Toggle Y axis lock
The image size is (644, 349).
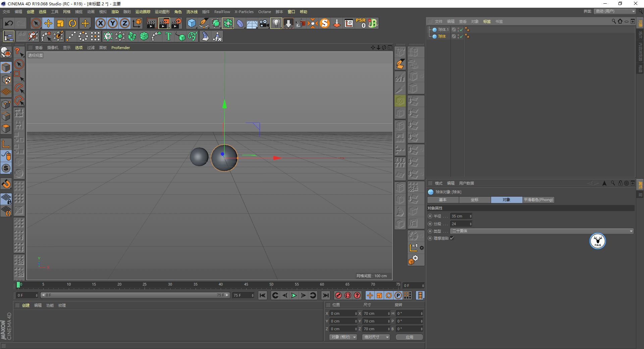(x=113, y=23)
